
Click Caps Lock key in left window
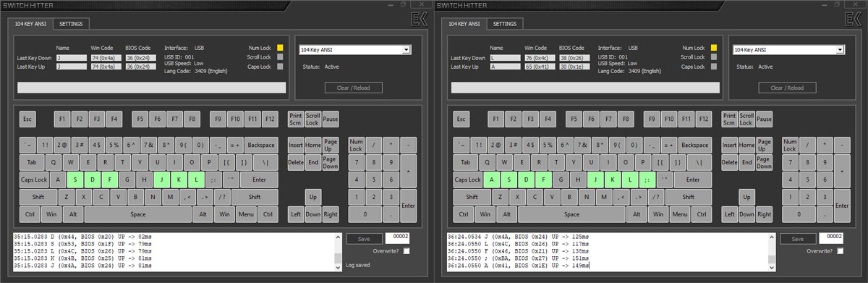pyautogui.click(x=34, y=179)
